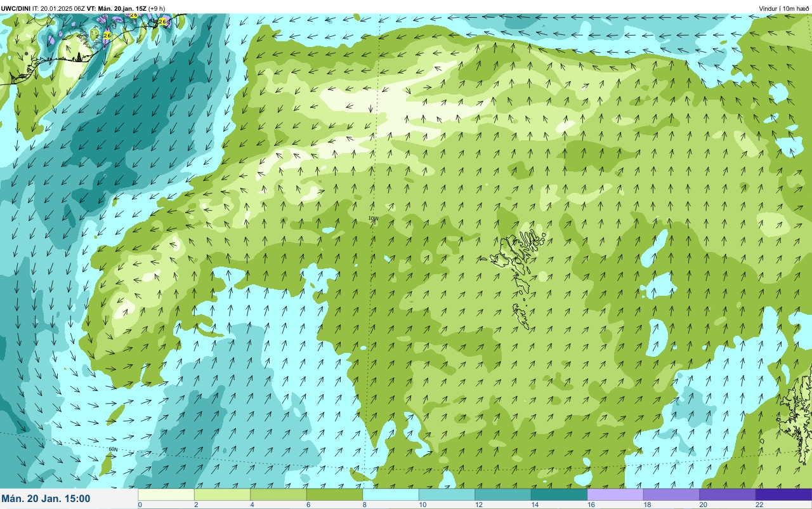Select the 10–12 light teal legend swatch
Viewport: 812px width, 509px height.
pos(447,494)
